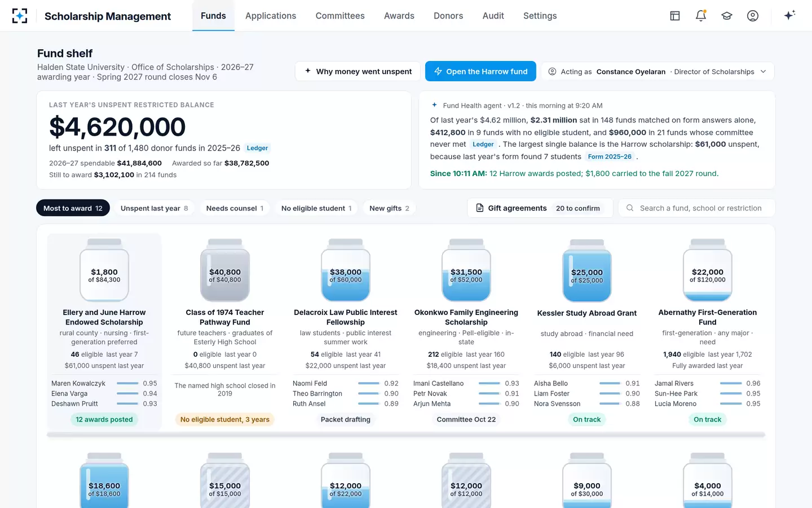Click the Abernathy First-Generation Fund jar
Viewport: 812px width, 508px height.
click(x=708, y=270)
